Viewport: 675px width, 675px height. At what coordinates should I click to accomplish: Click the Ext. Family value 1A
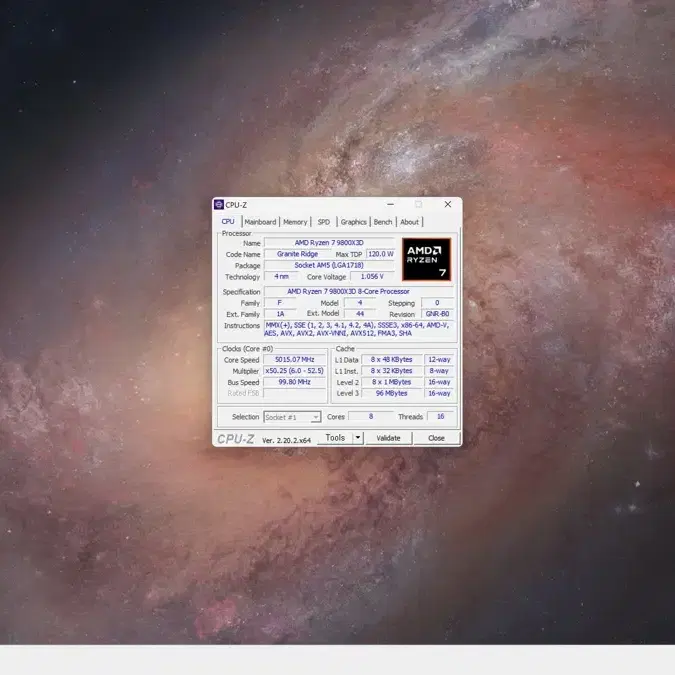tap(280, 314)
